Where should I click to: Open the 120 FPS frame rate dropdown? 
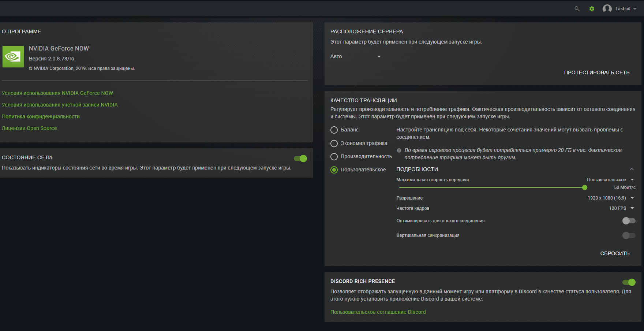621,208
